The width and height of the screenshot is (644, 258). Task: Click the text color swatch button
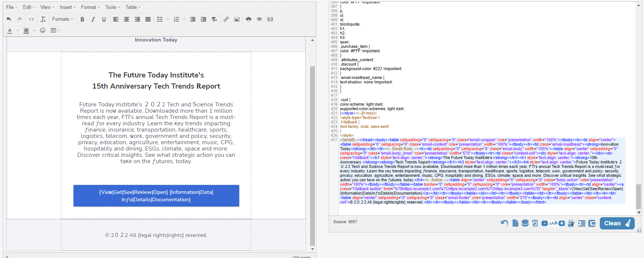(10, 30)
